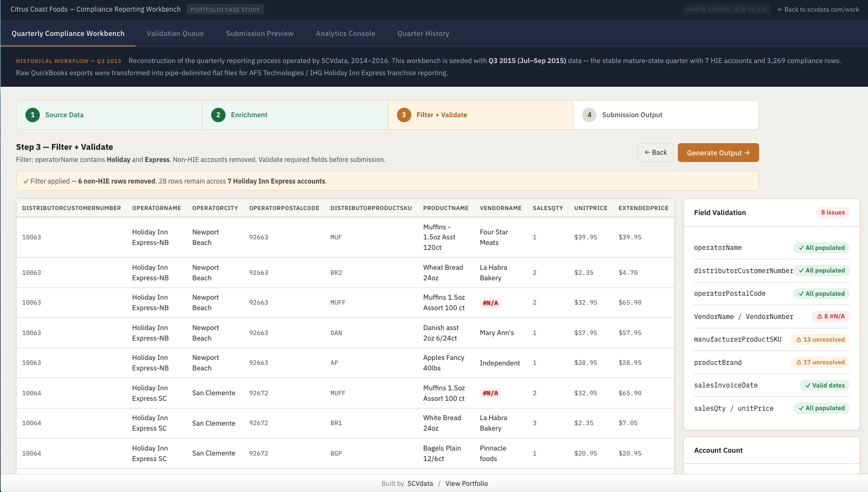Screen dimensions: 868x492
Task: Click the step 3 orange circle icon
Action: pos(404,115)
